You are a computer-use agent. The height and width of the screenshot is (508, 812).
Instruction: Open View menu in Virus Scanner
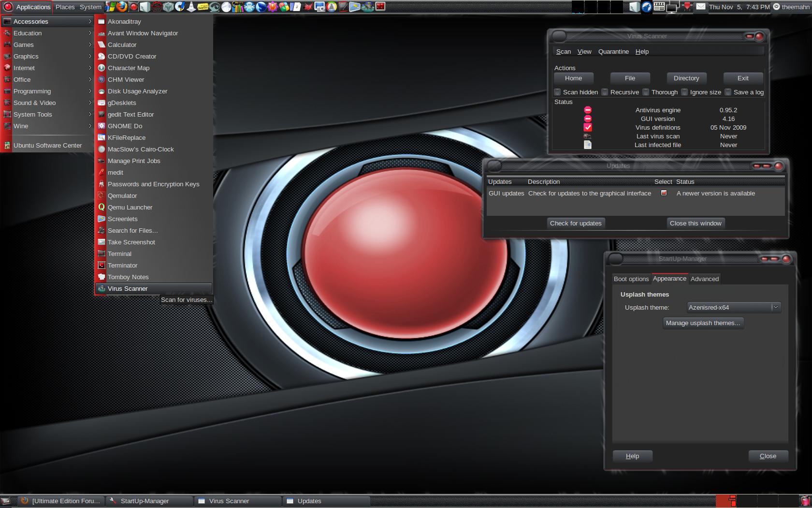(x=584, y=52)
